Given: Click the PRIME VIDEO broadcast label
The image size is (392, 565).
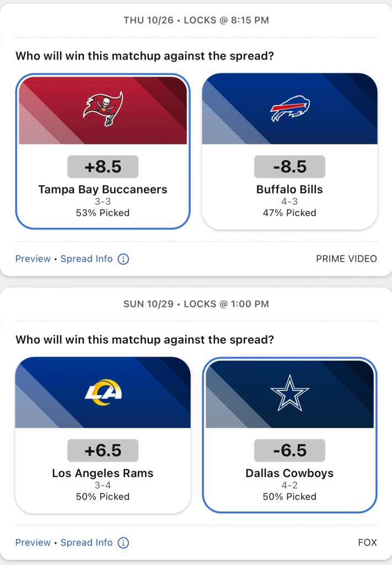Looking at the screenshot, I should click(x=346, y=259).
